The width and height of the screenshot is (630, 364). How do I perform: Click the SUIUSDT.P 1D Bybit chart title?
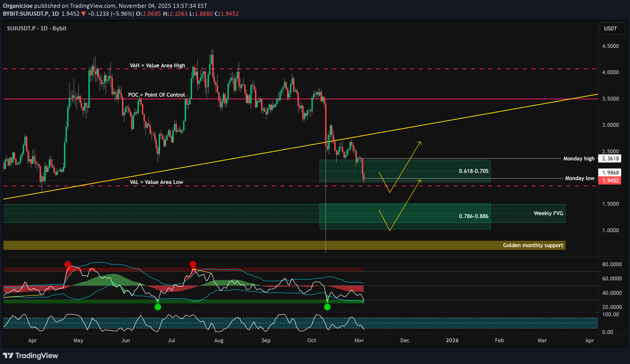coord(36,28)
